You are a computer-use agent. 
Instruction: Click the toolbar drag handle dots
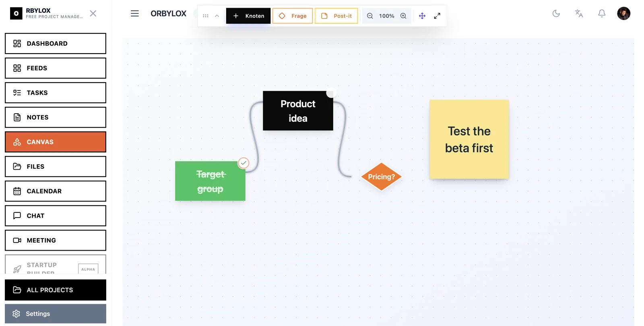pyautogui.click(x=206, y=16)
